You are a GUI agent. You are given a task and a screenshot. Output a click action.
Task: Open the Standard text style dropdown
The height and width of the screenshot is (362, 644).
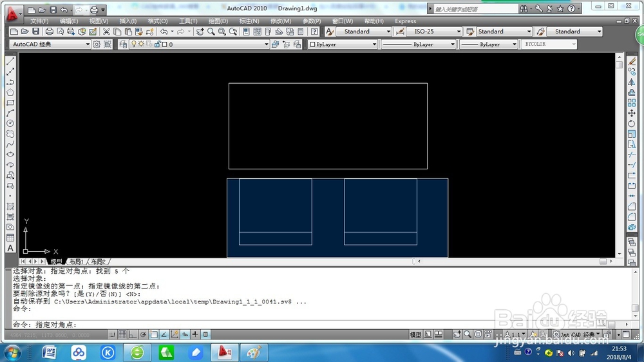pyautogui.click(x=388, y=31)
